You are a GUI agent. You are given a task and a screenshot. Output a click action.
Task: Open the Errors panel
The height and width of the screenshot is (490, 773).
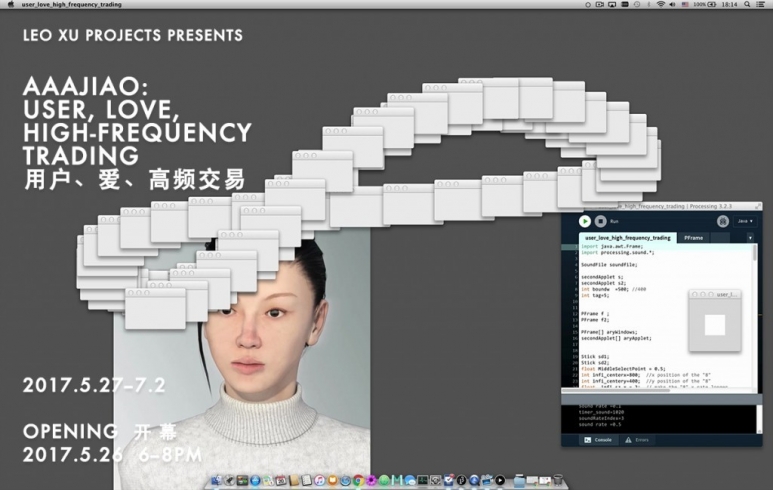pos(637,440)
